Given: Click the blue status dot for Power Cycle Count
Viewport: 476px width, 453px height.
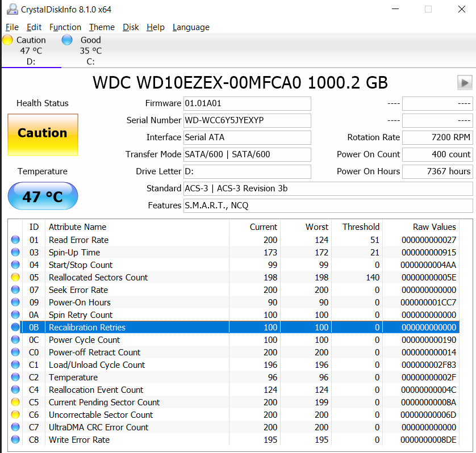Looking at the screenshot, I should click(x=15, y=339).
